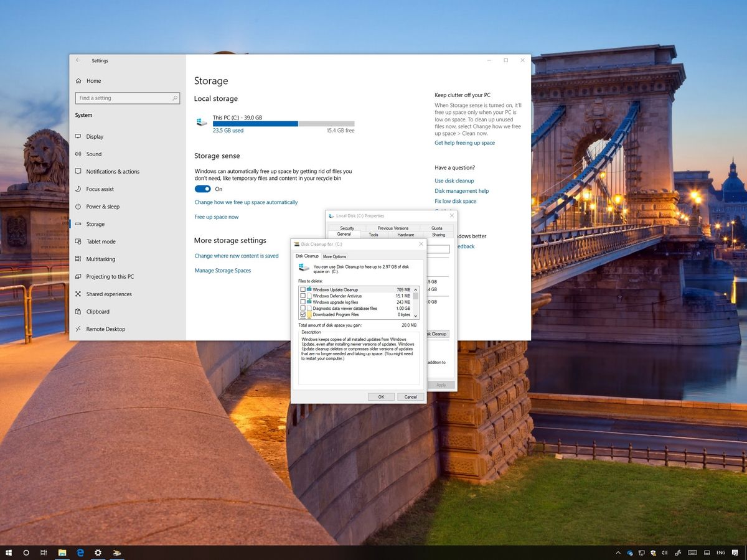Open Tablet mode via its sidebar icon
This screenshot has width=747, height=560.
click(78, 241)
